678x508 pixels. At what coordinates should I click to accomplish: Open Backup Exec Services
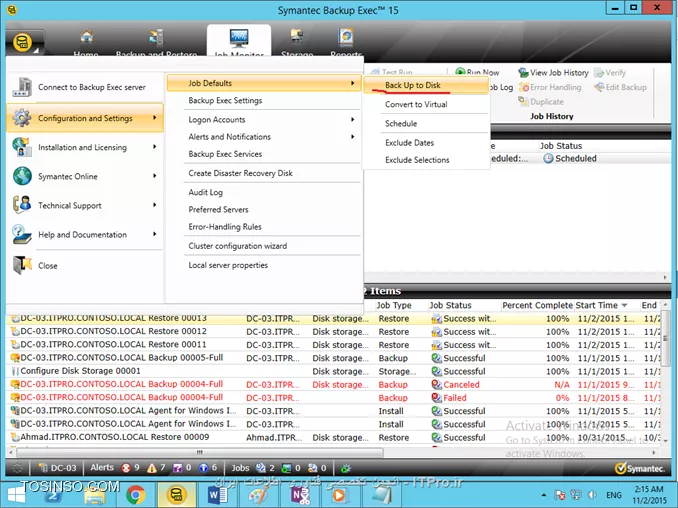(x=225, y=154)
